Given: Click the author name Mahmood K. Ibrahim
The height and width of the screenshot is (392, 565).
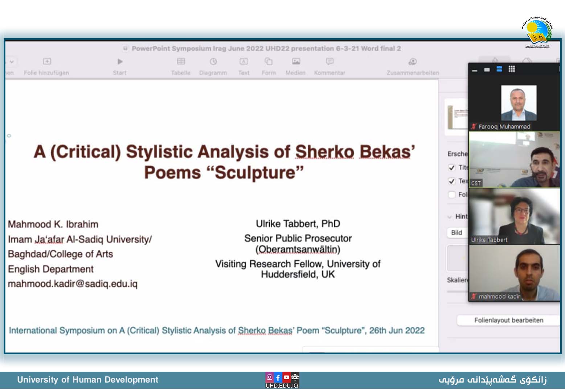Looking at the screenshot, I should click(x=53, y=224).
